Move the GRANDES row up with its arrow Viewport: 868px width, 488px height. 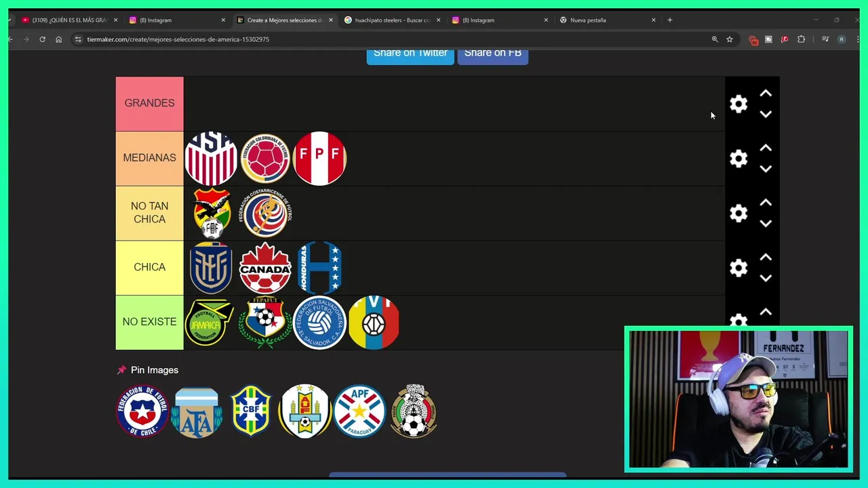click(766, 94)
